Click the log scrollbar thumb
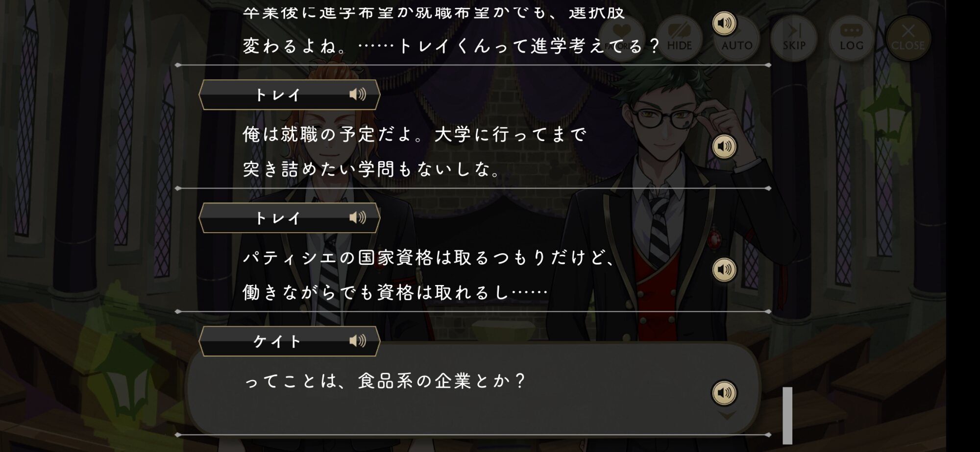 (x=787, y=415)
